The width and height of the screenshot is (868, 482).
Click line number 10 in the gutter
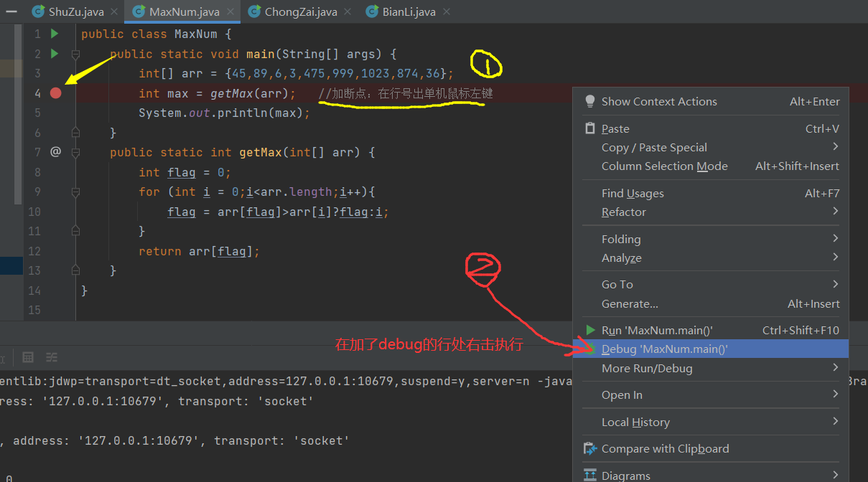pos(34,212)
